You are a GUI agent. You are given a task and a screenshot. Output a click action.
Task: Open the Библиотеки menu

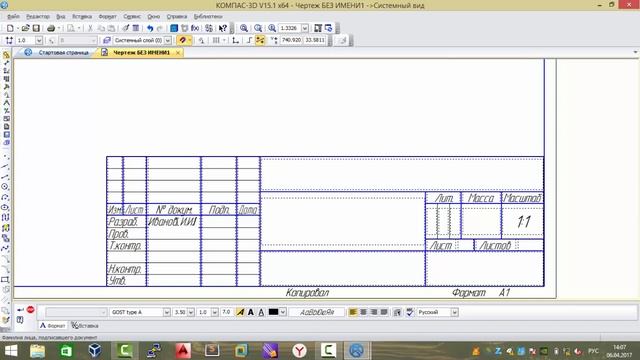[208, 17]
